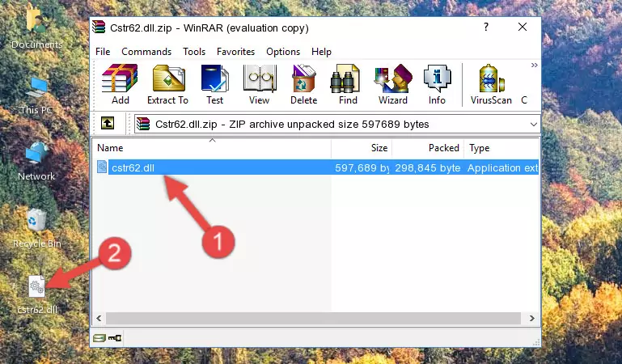Click the WinRAR title bar books icon

coord(99,27)
